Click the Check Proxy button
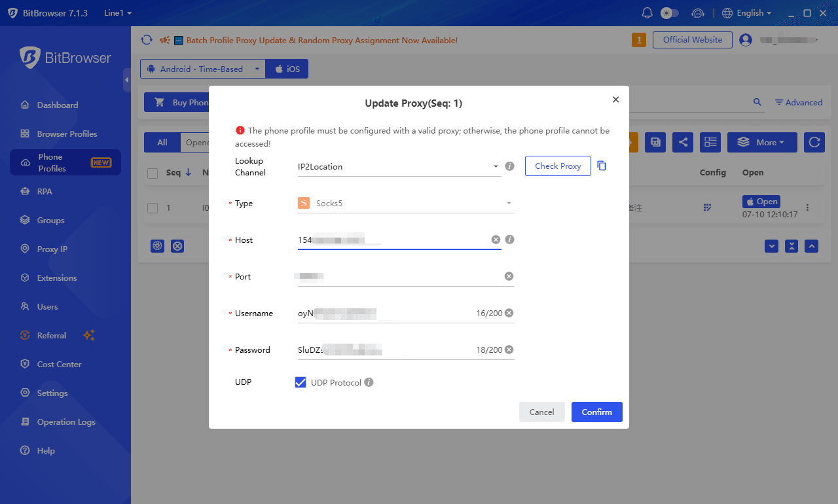This screenshot has width=838, height=504. tap(558, 166)
